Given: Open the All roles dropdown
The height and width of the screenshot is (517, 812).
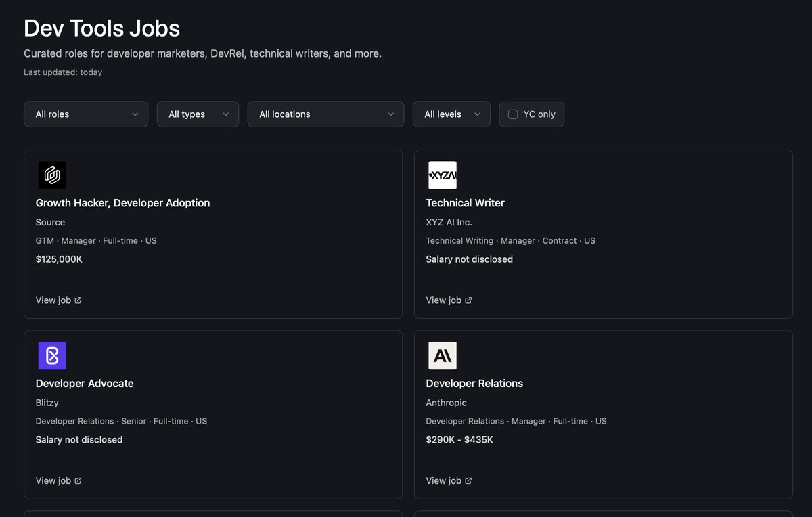Looking at the screenshot, I should tap(86, 114).
